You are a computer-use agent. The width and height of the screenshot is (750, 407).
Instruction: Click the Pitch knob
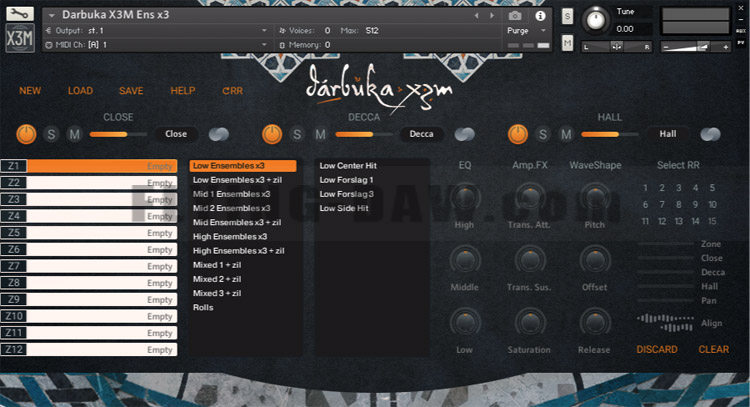coord(595,198)
